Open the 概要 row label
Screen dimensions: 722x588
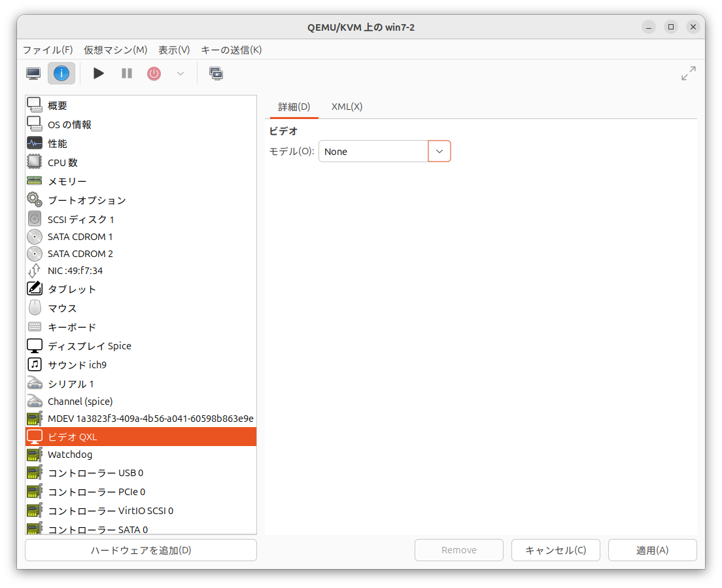(x=58, y=106)
